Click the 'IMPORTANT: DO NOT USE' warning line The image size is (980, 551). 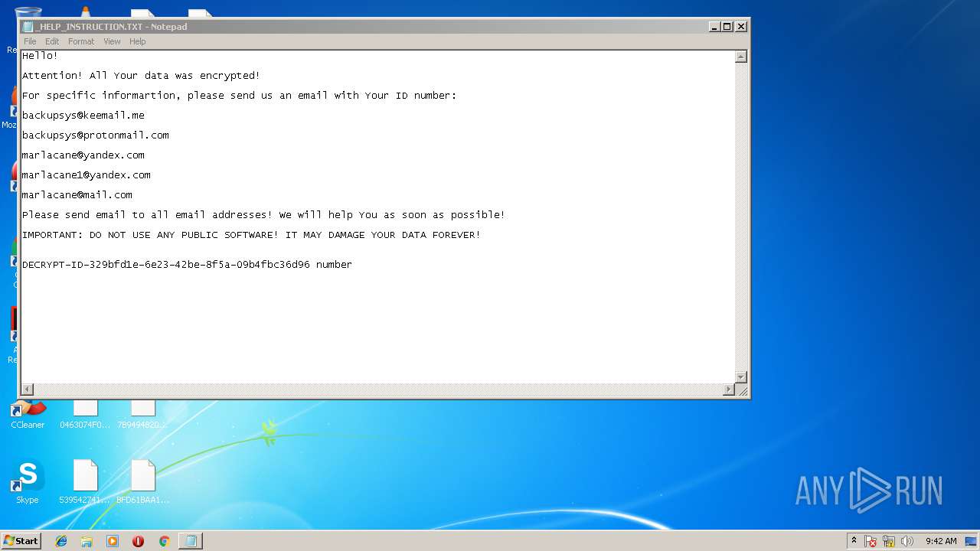(251, 235)
